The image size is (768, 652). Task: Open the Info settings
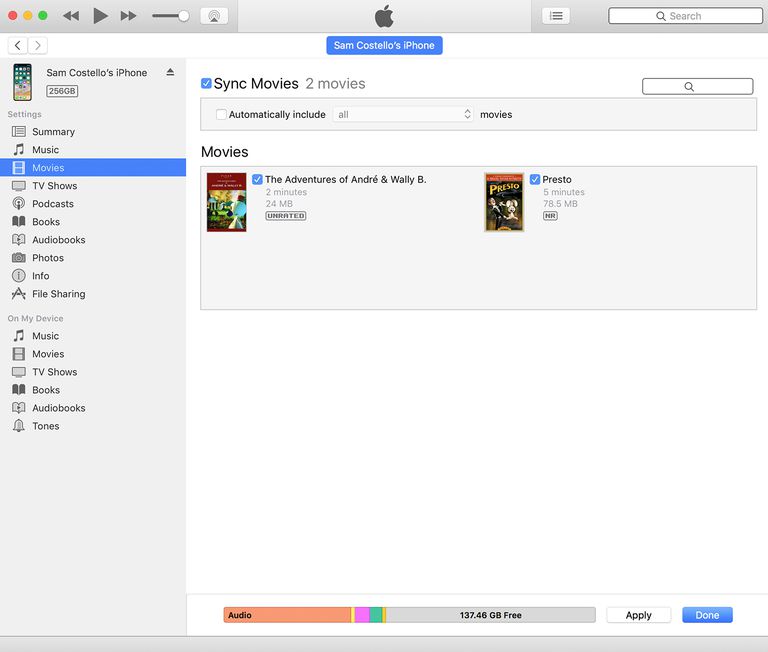click(93, 276)
